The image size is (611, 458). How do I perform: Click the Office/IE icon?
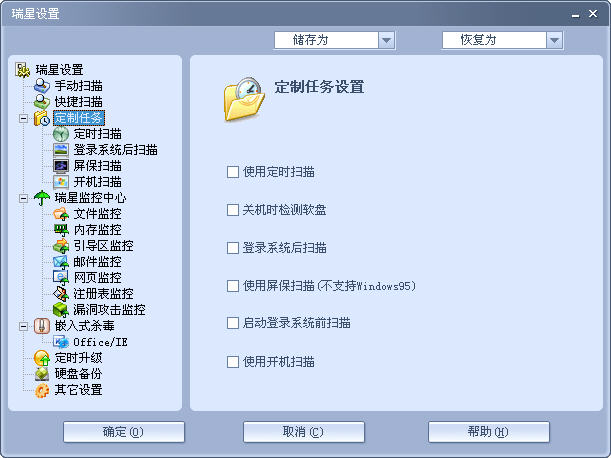(61, 342)
